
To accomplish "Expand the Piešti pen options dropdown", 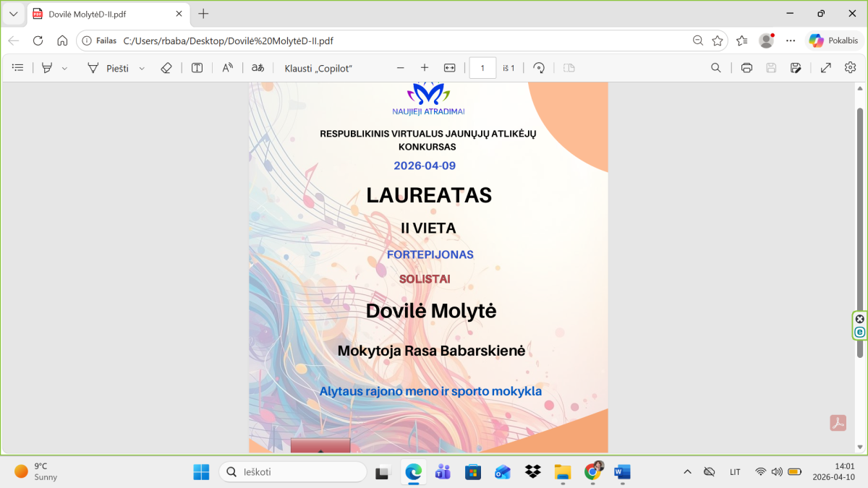I will (x=142, y=68).
